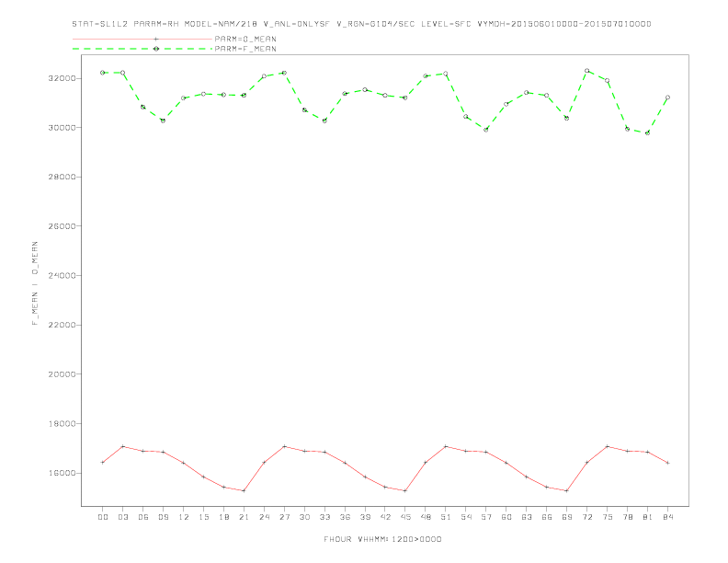Click the 16000 y-axis tick label
Screen dimensions: 728x563
(x=63, y=473)
